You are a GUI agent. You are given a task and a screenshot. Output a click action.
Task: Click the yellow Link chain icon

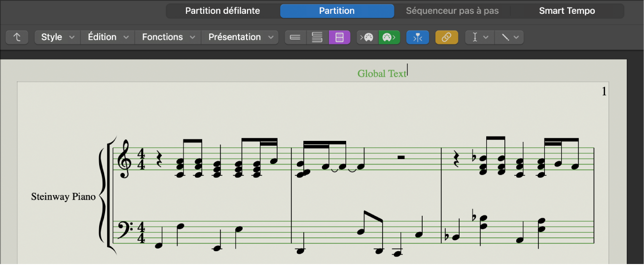[447, 37]
